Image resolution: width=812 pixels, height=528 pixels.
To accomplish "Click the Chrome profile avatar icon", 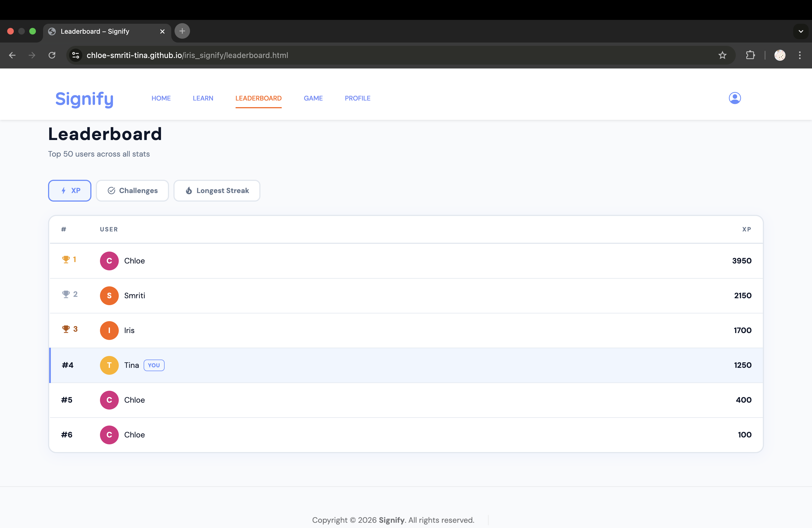I will 780,55.
